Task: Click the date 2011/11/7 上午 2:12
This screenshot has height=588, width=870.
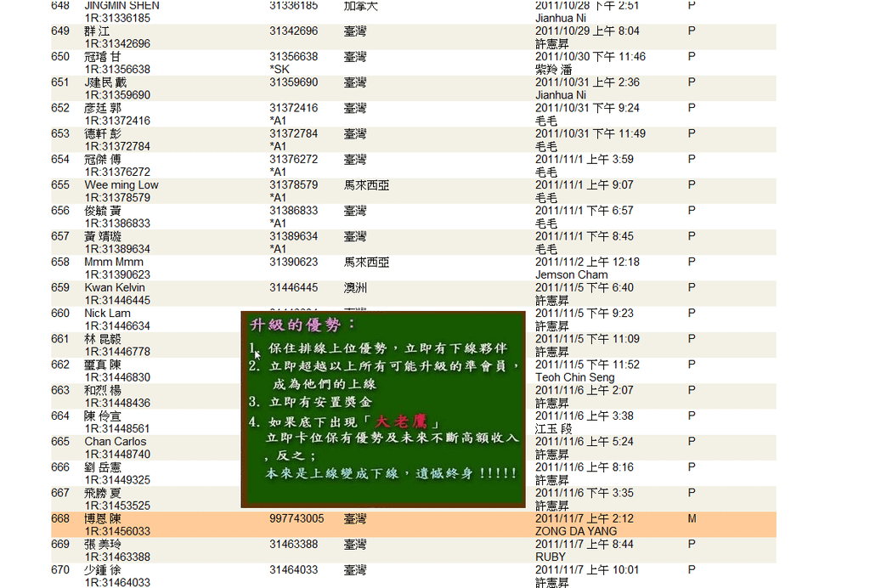Action: click(x=585, y=518)
